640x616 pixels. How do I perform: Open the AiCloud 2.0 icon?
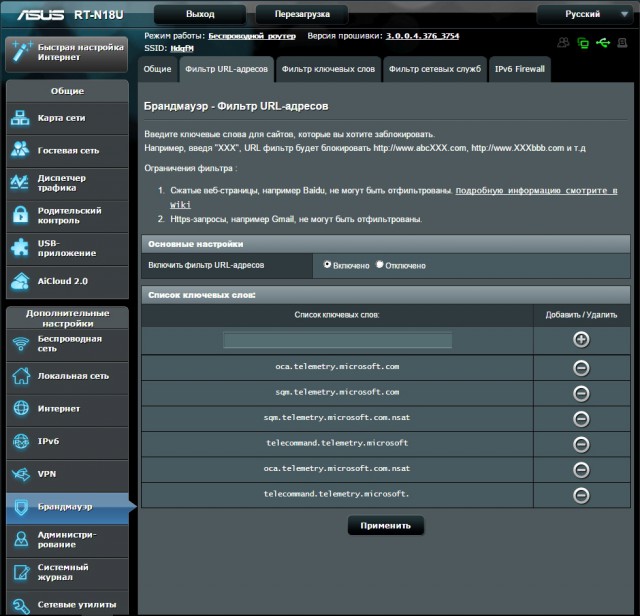[20, 281]
